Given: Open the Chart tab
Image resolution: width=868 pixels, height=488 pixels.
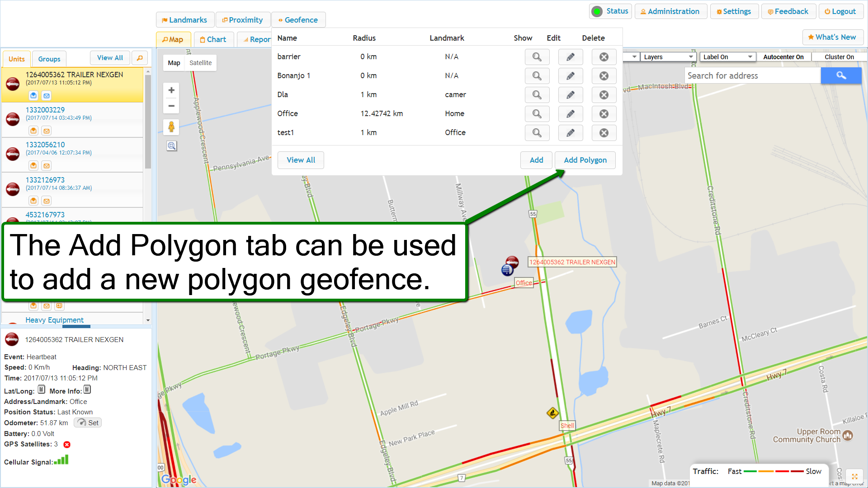Looking at the screenshot, I should point(213,40).
